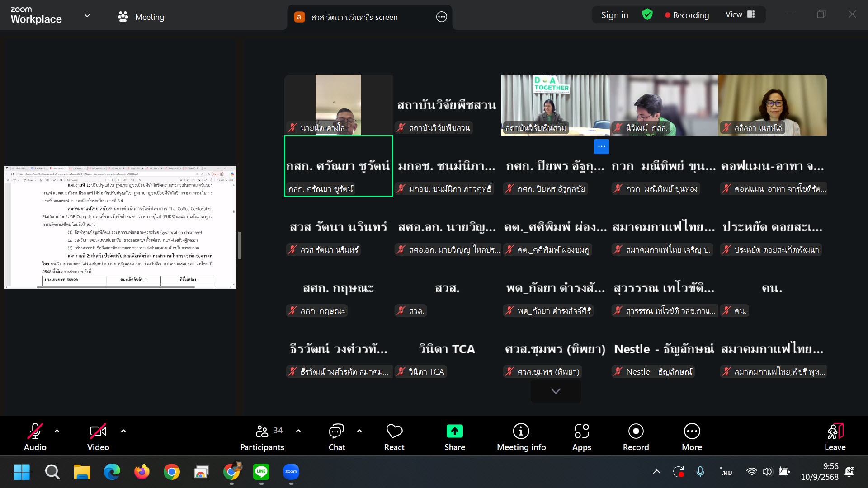Image resolution: width=868 pixels, height=488 pixels.
Task: Open the React emoji panel
Action: [394, 436]
